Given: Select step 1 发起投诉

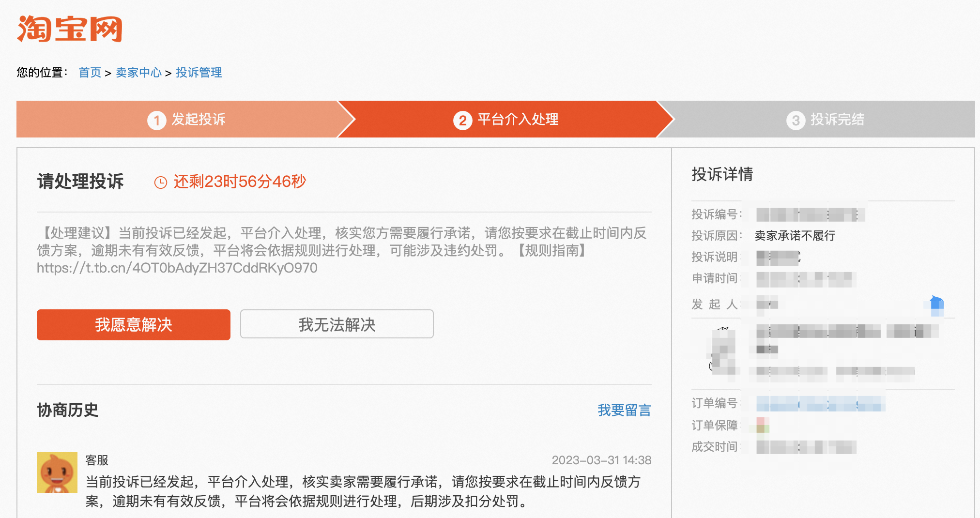Looking at the screenshot, I should click(186, 119).
